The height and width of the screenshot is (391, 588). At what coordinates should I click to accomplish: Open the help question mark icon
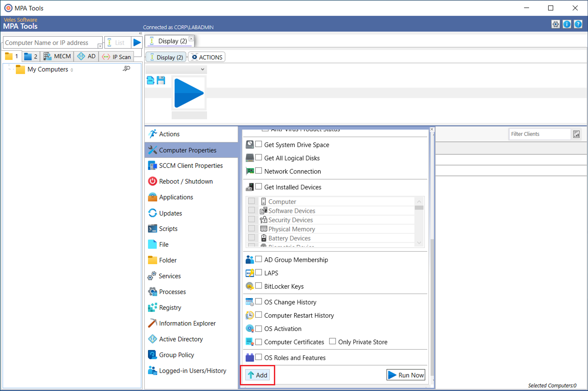[578, 24]
